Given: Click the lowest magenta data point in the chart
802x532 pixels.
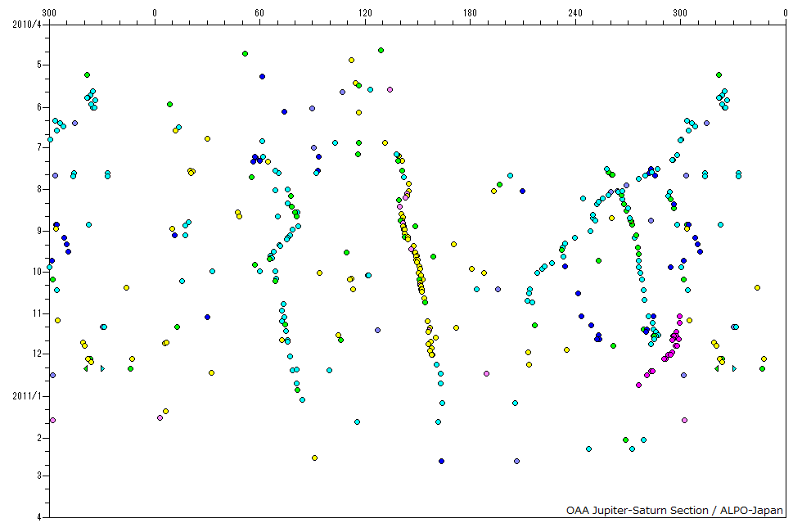Looking at the screenshot, I should coord(639,385).
